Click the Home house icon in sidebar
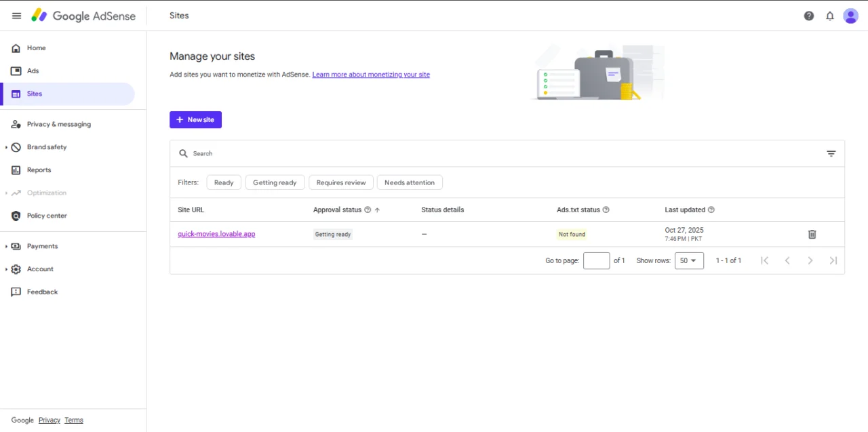Screen dimensions: 868x432 16,48
